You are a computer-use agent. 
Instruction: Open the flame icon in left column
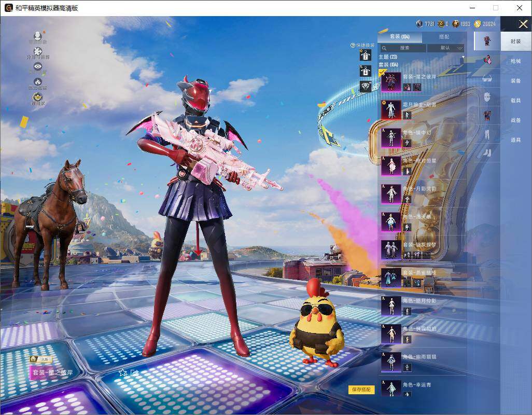point(38,82)
